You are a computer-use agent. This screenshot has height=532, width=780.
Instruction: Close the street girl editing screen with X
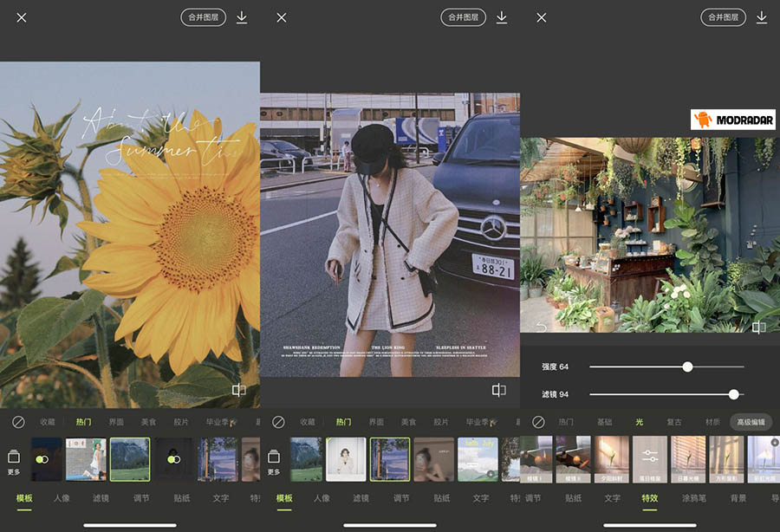pyautogui.click(x=282, y=17)
